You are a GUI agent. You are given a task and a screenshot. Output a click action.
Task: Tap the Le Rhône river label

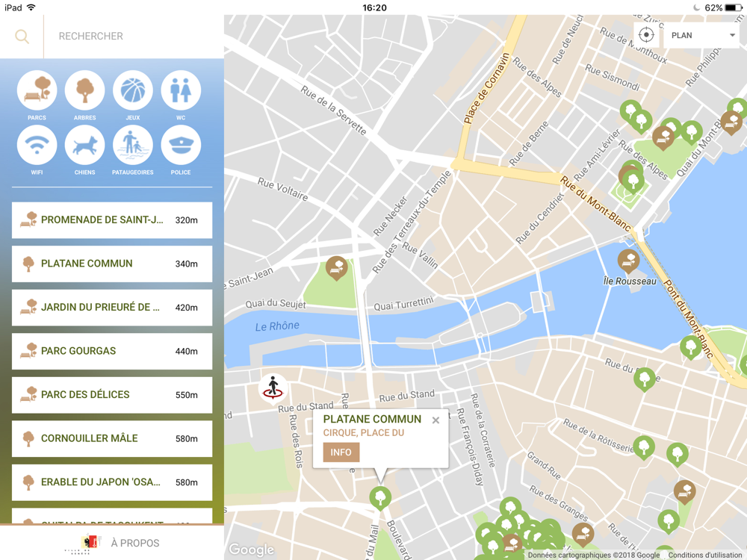[x=277, y=326]
